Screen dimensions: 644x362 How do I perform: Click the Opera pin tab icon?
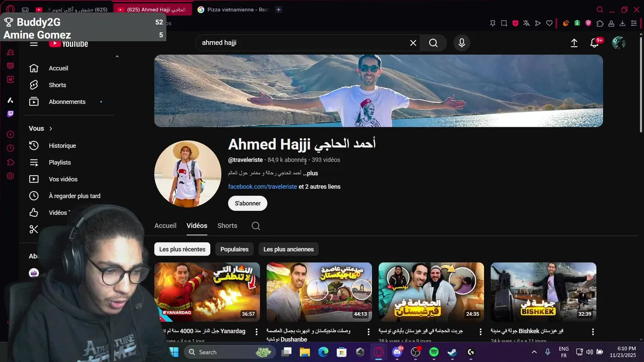(493, 23)
